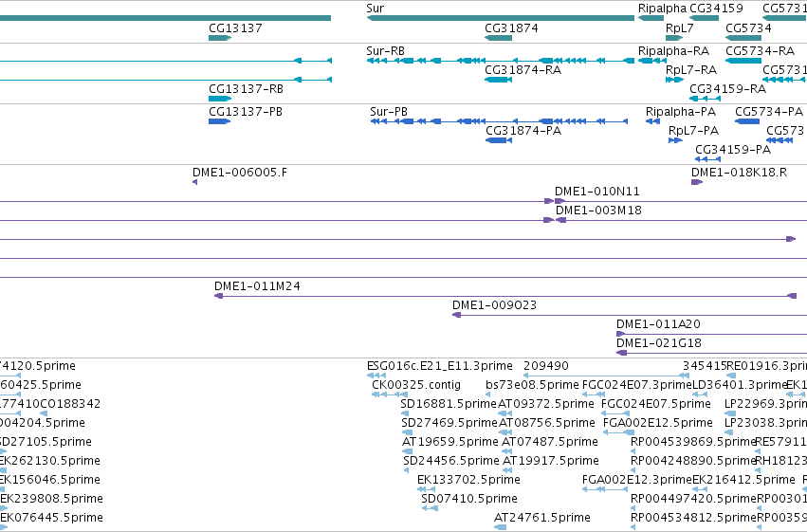Select the bs73e08.5prime EST label
807x532 pixels.
(533, 385)
